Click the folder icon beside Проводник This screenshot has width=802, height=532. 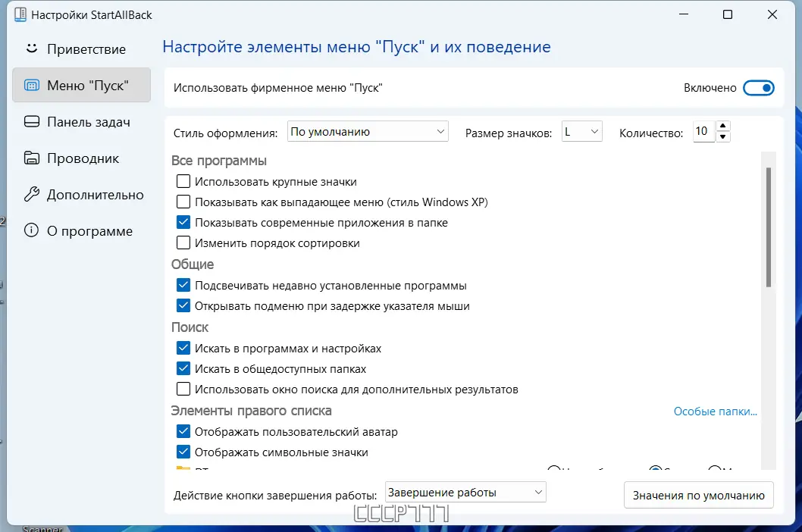[30, 158]
